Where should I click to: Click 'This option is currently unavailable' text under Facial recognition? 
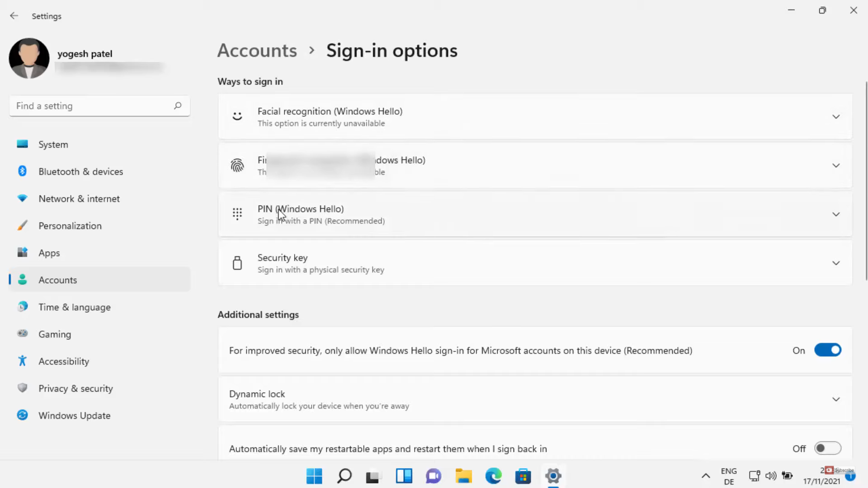(x=321, y=123)
